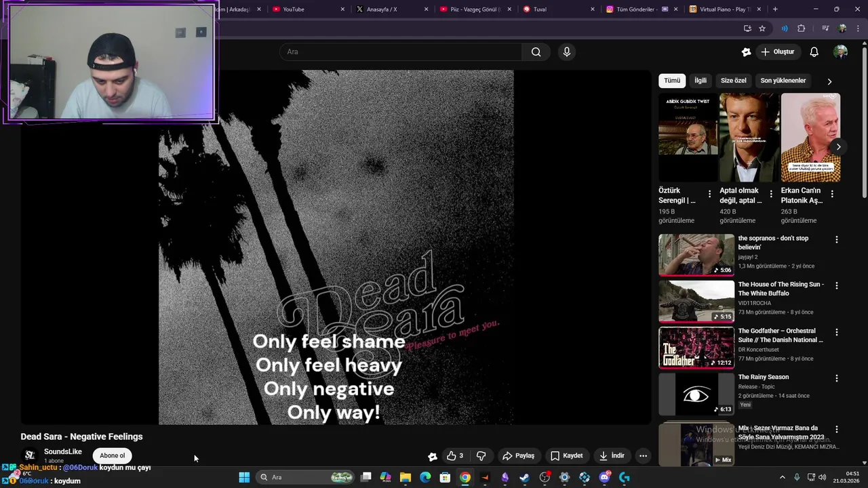Viewport: 868px width, 488px height.
Task: Start voice search with the microphone icon
Action: coord(567,52)
